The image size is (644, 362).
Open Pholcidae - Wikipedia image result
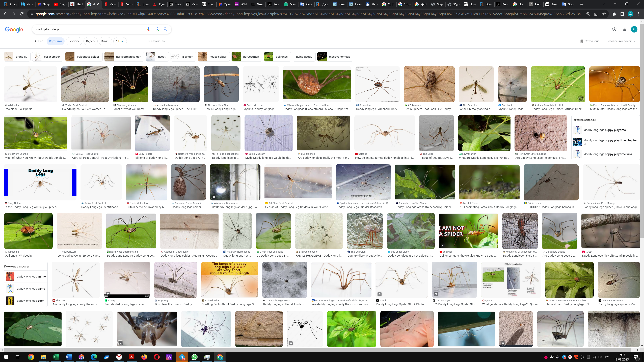(31, 84)
